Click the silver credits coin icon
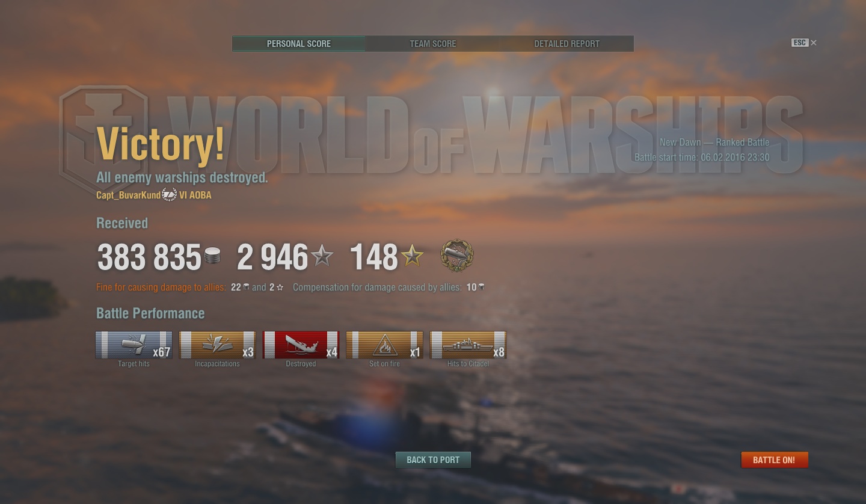This screenshot has width=866, height=504. [x=212, y=257]
